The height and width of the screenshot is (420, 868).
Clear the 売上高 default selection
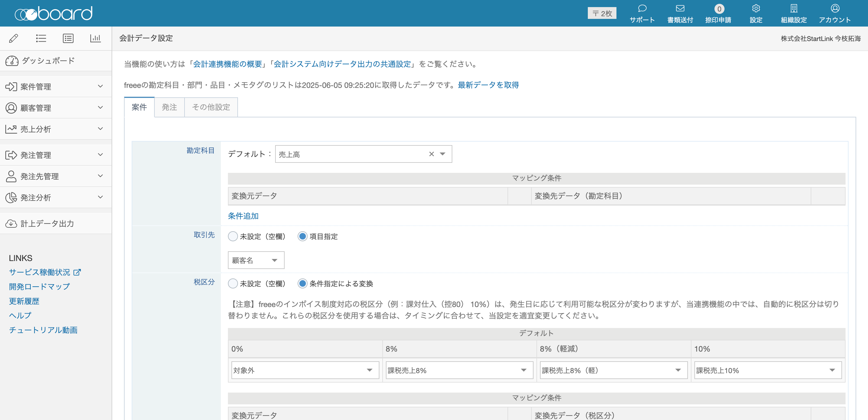pyautogui.click(x=431, y=154)
